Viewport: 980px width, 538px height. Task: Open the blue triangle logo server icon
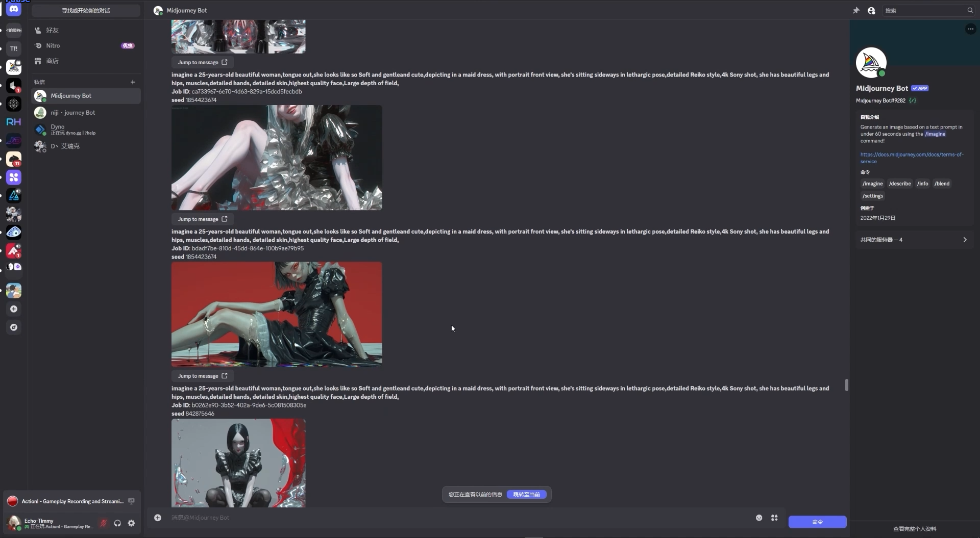point(14,196)
